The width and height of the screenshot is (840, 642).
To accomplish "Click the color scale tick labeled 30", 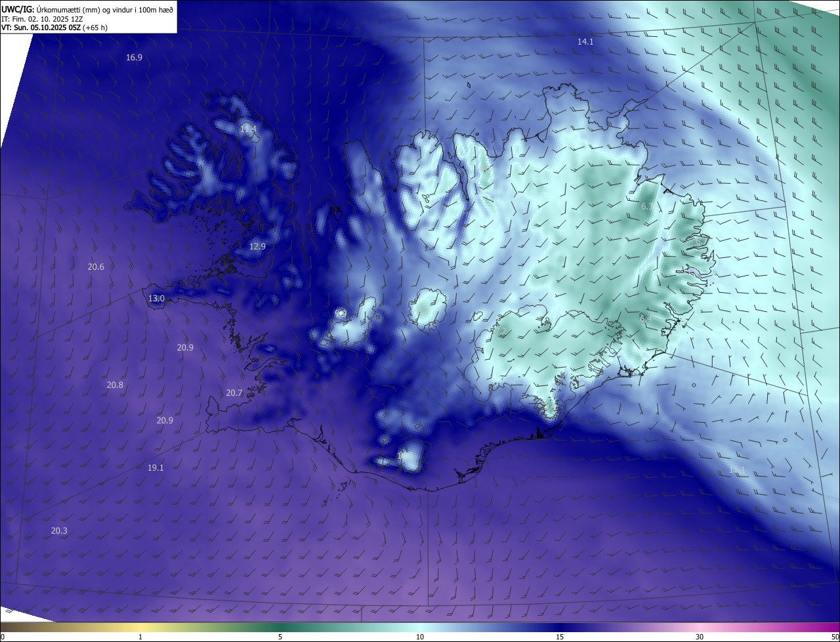I will (700, 637).
